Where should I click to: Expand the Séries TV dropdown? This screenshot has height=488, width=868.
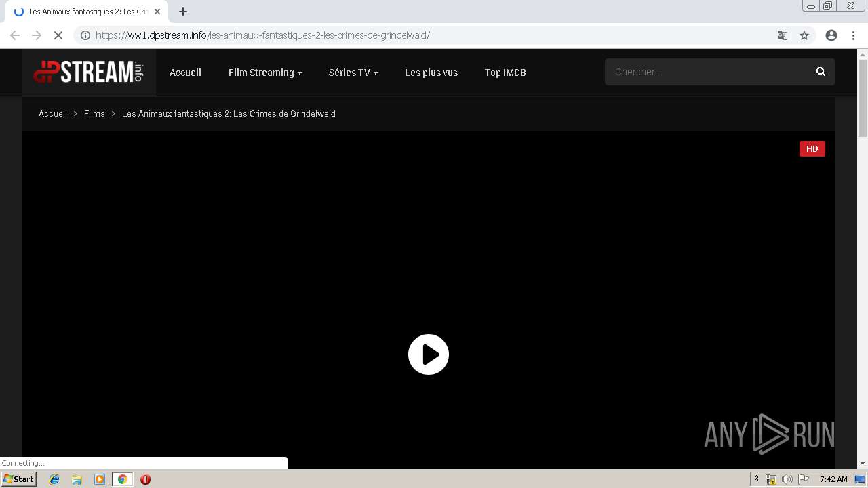[x=353, y=73]
